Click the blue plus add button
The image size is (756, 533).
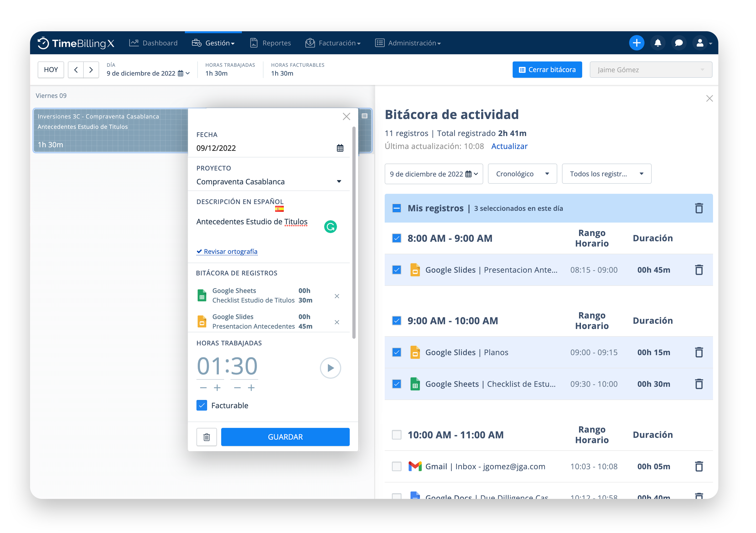(x=637, y=43)
